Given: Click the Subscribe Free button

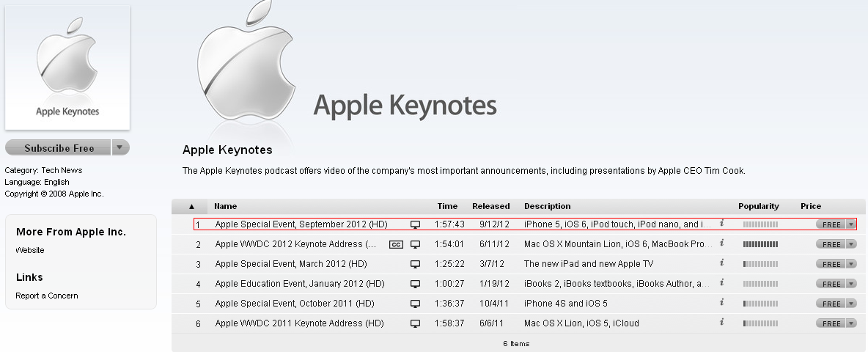Looking at the screenshot, I should pyautogui.click(x=59, y=148).
